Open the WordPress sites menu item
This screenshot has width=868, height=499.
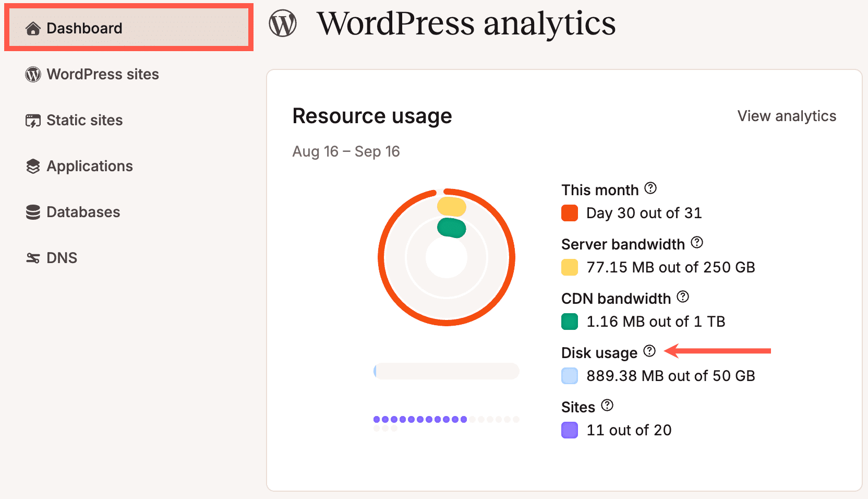tap(103, 75)
